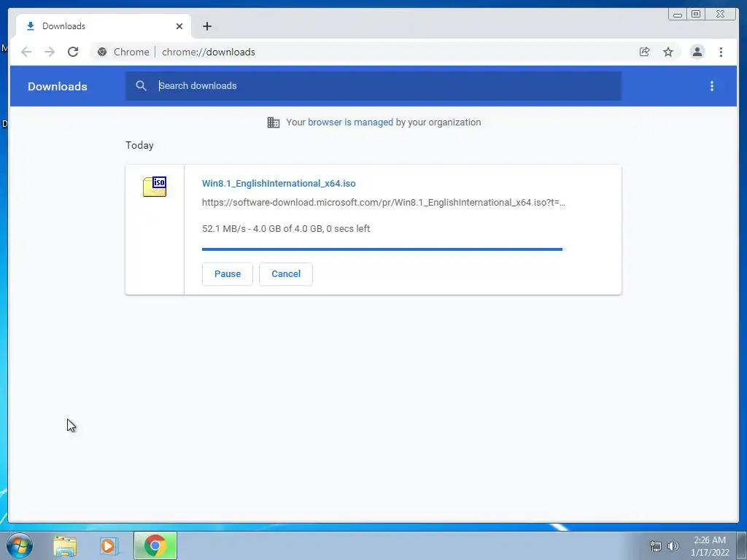Open the Downloads page more actions menu
747x560 pixels.
click(712, 86)
